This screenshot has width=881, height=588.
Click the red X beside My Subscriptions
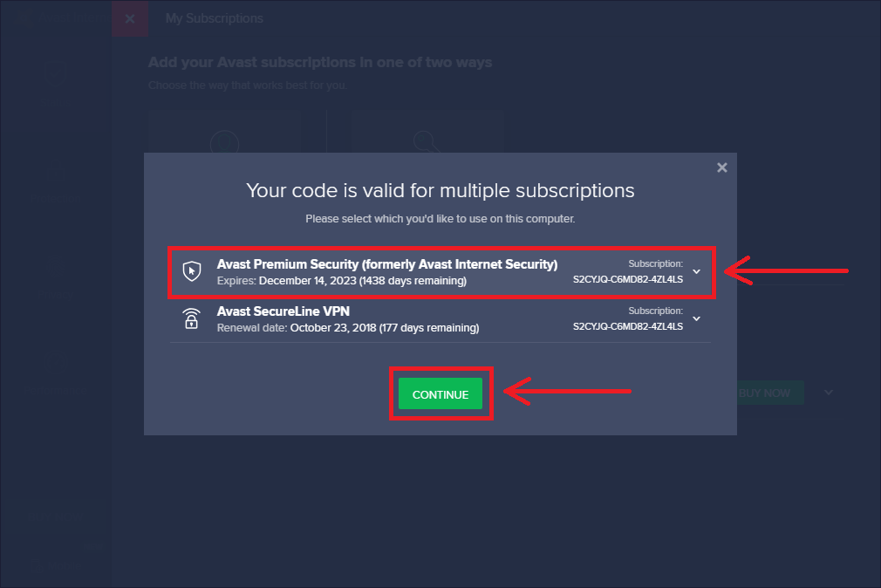coord(130,18)
